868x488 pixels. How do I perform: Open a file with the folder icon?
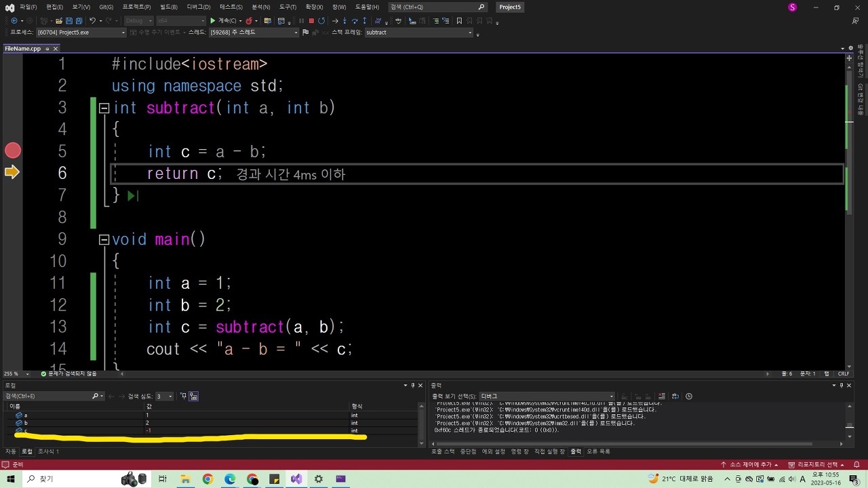(59, 20)
